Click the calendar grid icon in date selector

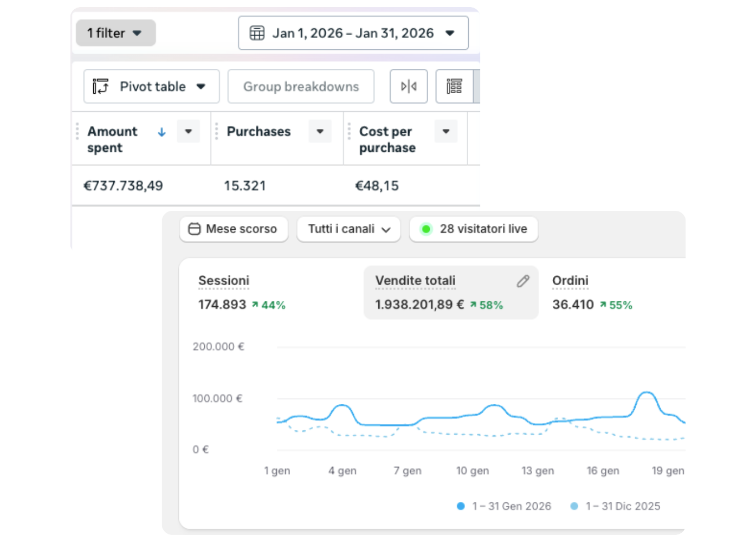pyautogui.click(x=257, y=33)
